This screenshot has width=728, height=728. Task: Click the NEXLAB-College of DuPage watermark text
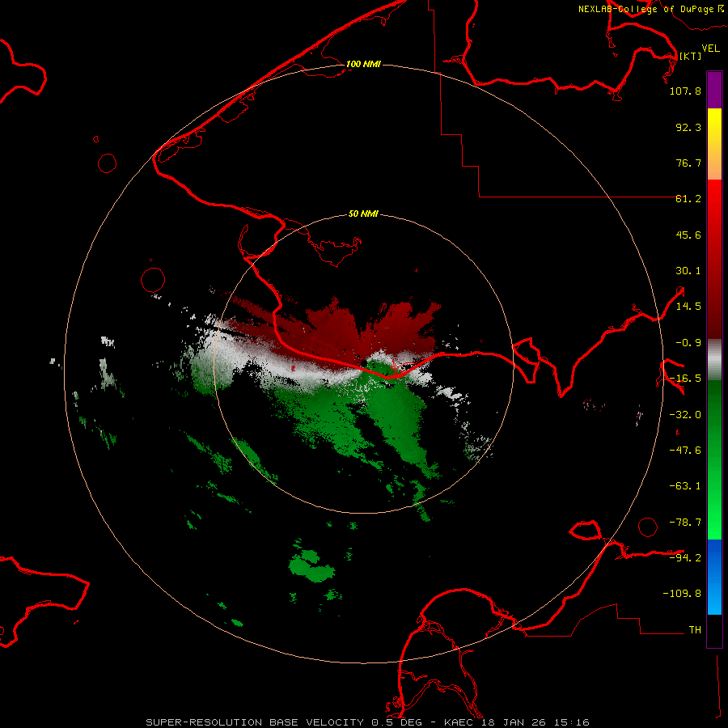click(650, 9)
